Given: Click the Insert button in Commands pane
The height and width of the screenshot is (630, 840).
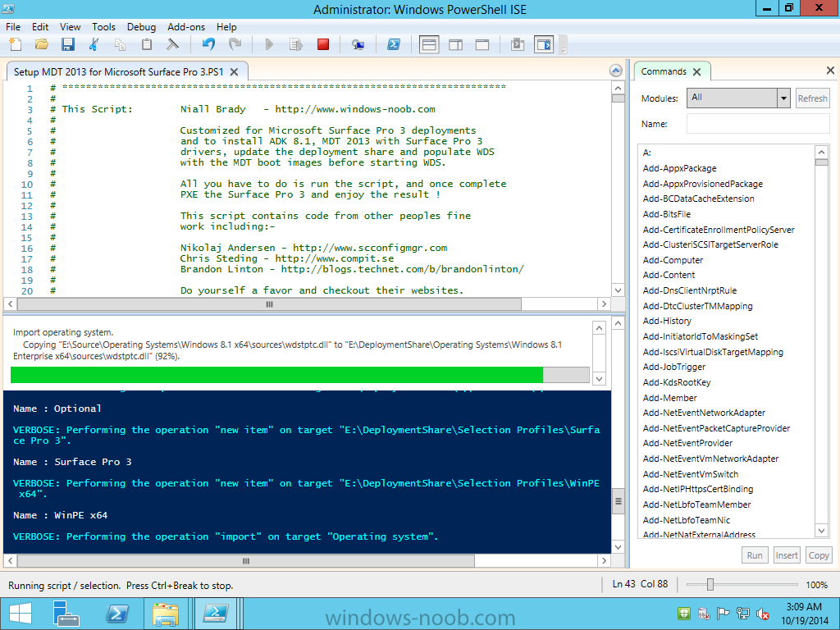Looking at the screenshot, I should coord(787,555).
